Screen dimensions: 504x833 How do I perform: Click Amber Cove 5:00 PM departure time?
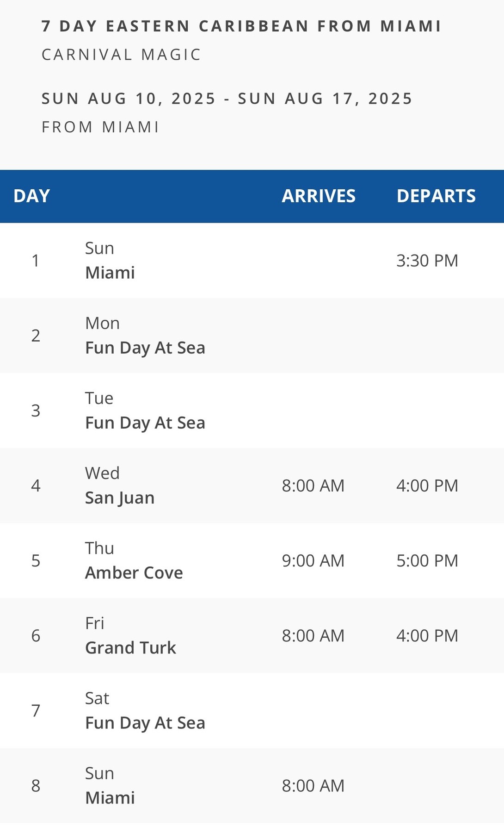(x=427, y=560)
